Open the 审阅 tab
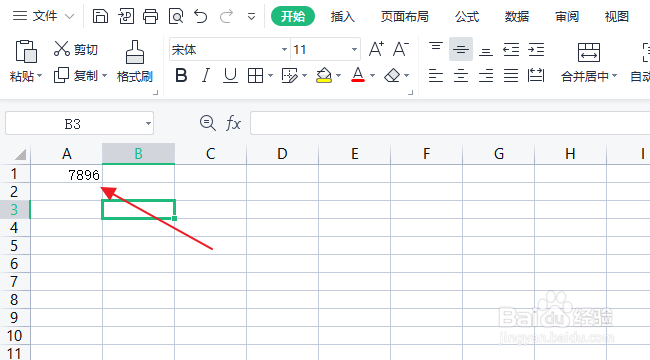Screen dimensions: 650x360 (x=567, y=17)
